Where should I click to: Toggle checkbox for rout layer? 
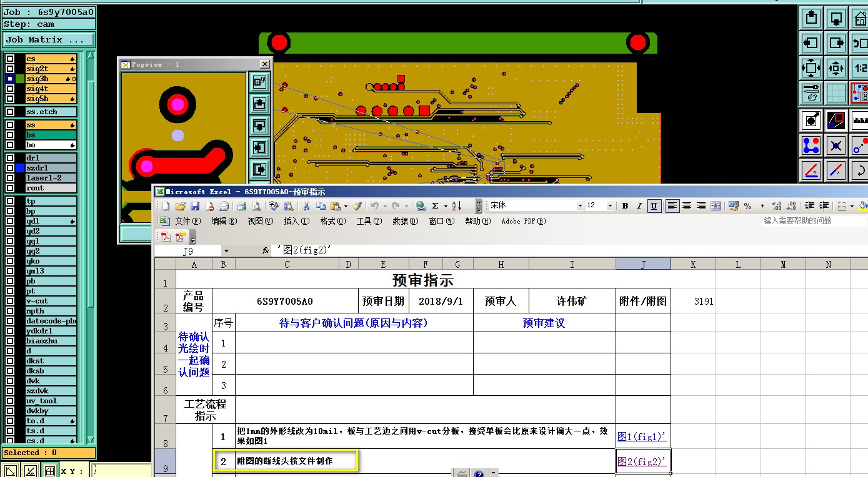(x=10, y=188)
